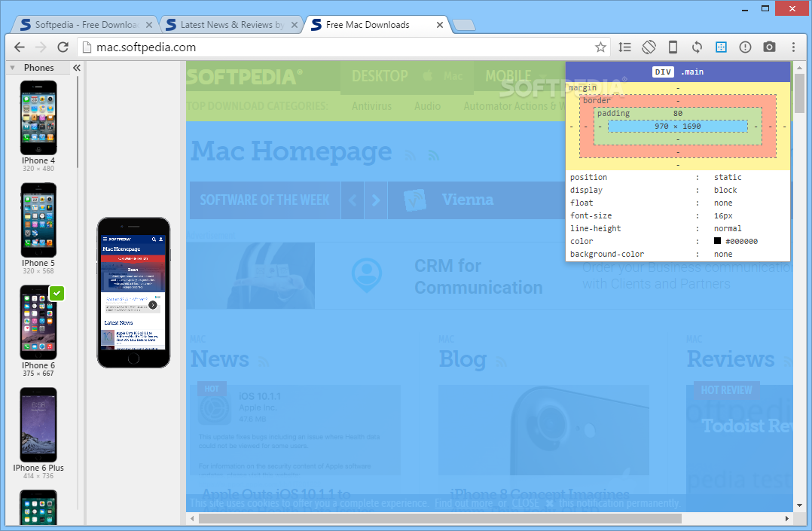The height and width of the screenshot is (531, 812).
Task: Open the News section heading
Action: [x=220, y=359]
